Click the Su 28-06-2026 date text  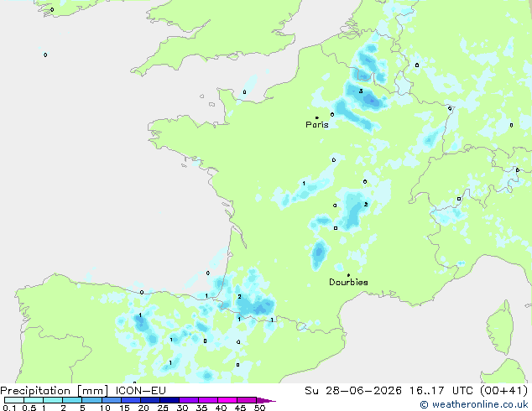[353, 391]
